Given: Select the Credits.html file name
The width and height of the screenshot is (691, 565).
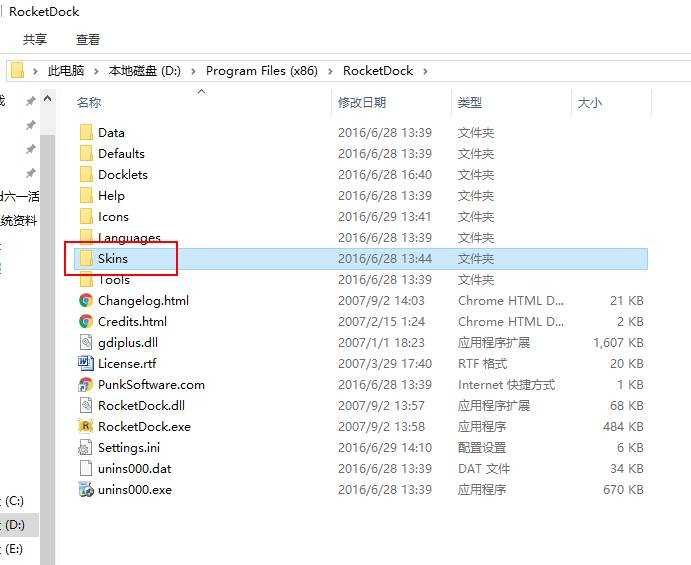Looking at the screenshot, I should point(132,321).
